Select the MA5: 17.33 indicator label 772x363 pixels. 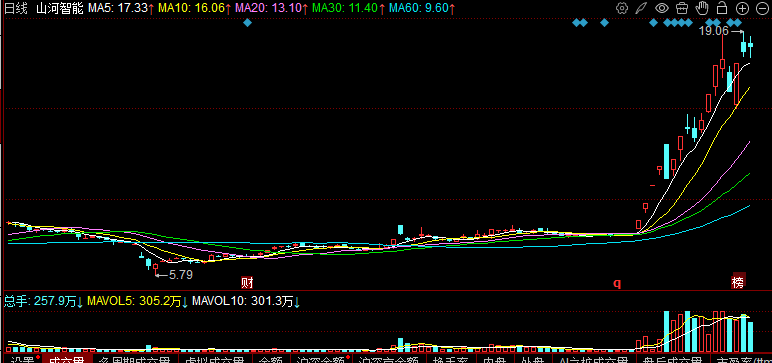tap(121, 8)
